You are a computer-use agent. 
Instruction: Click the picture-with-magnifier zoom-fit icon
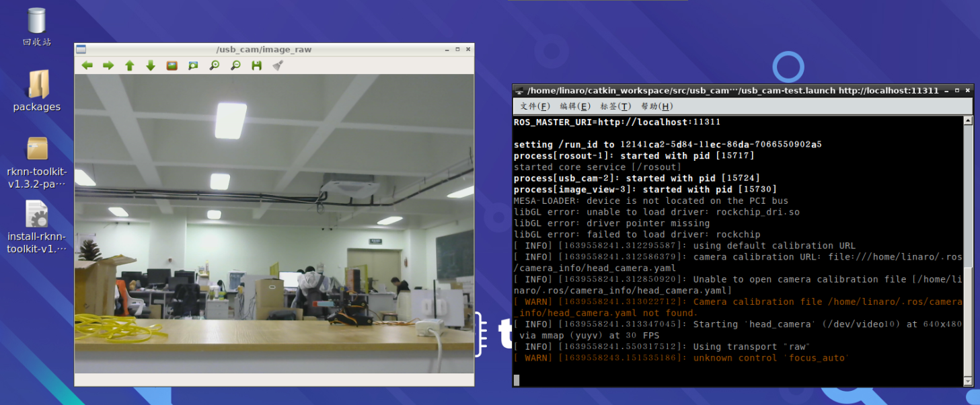point(193,65)
